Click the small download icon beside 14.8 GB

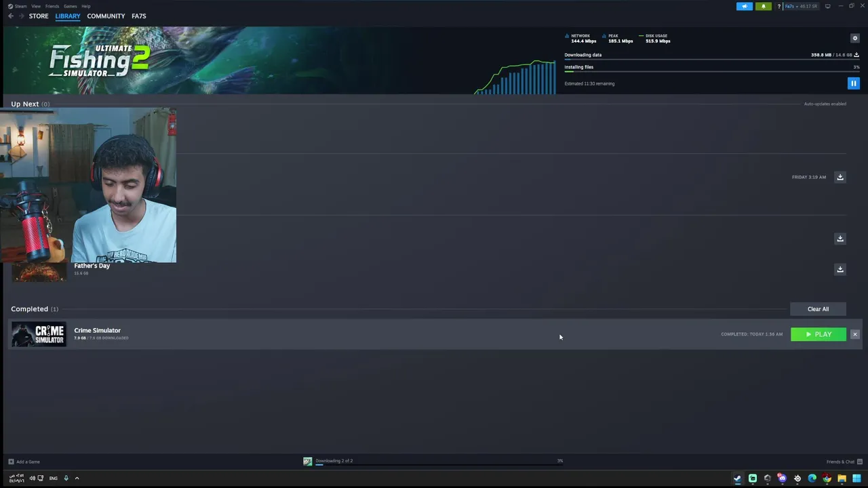[856, 55]
